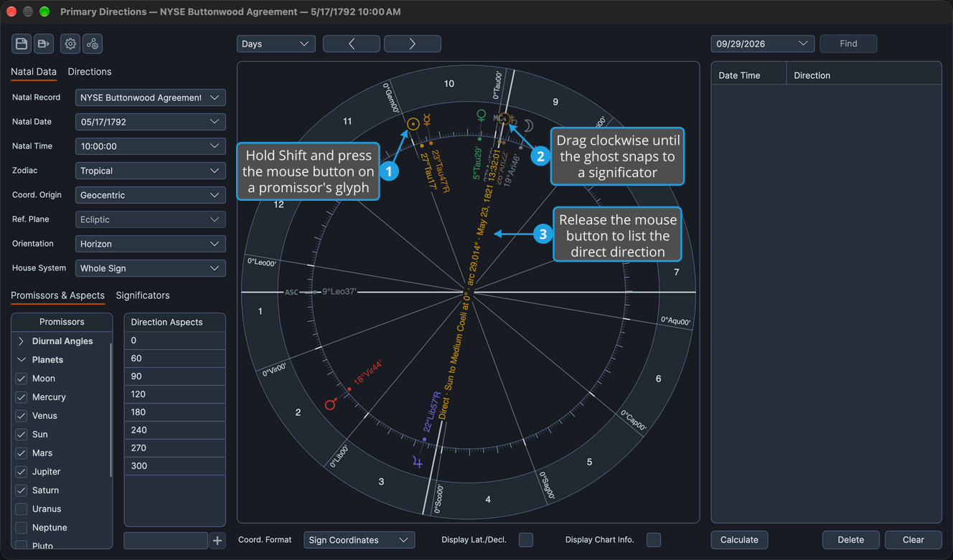The height and width of the screenshot is (560, 953).
Task: Open the Significators tab
Action: pos(143,295)
